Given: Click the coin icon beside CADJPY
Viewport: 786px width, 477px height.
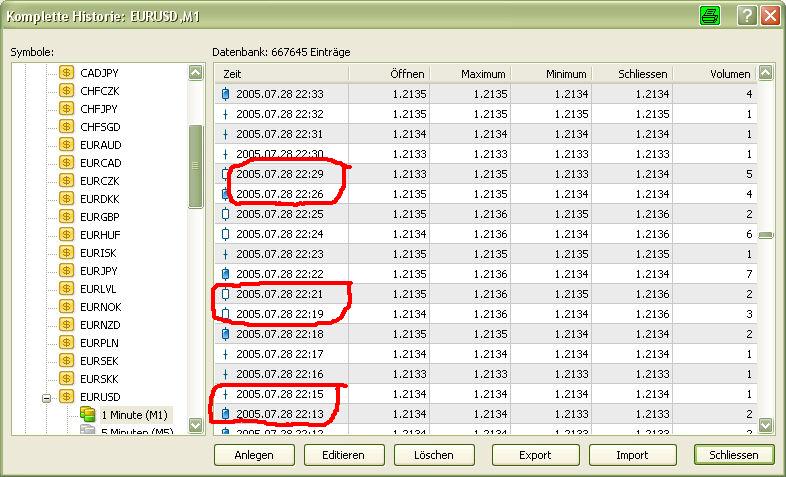Looking at the screenshot, I should 67,72.
